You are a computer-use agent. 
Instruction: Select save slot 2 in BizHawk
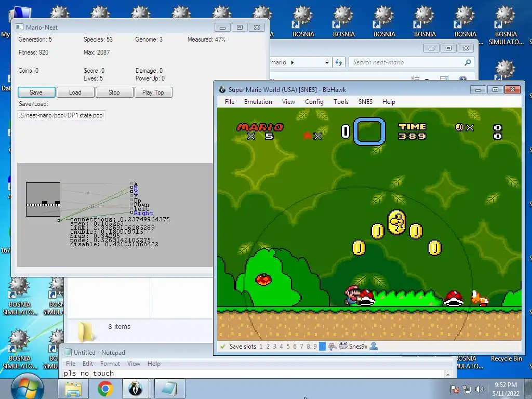point(268,347)
